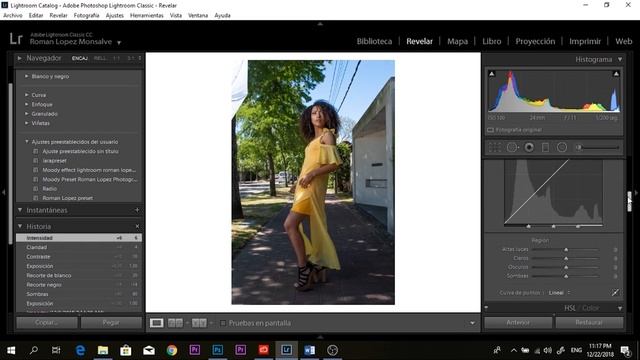The width and height of the screenshot is (640, 360).
Task: Select the Radial Filter tool
Action: (x=562, y=147)
